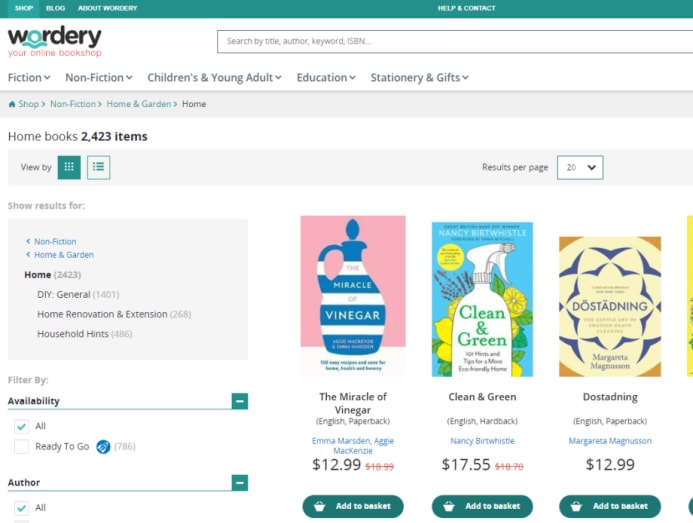Open the Results per page dropdown
The image size is (693, 523).
(x=580, y=167)
